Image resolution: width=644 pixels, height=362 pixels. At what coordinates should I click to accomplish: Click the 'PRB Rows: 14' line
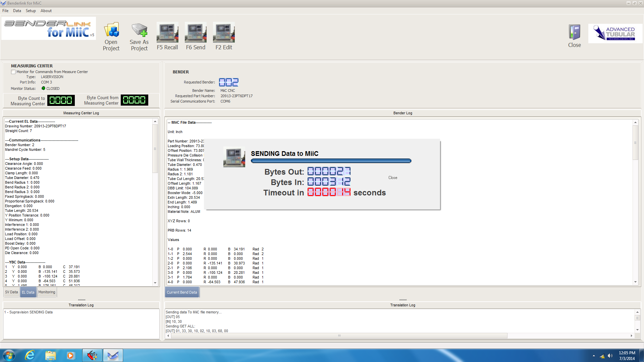pyautogui.click(x=179, y=231)
